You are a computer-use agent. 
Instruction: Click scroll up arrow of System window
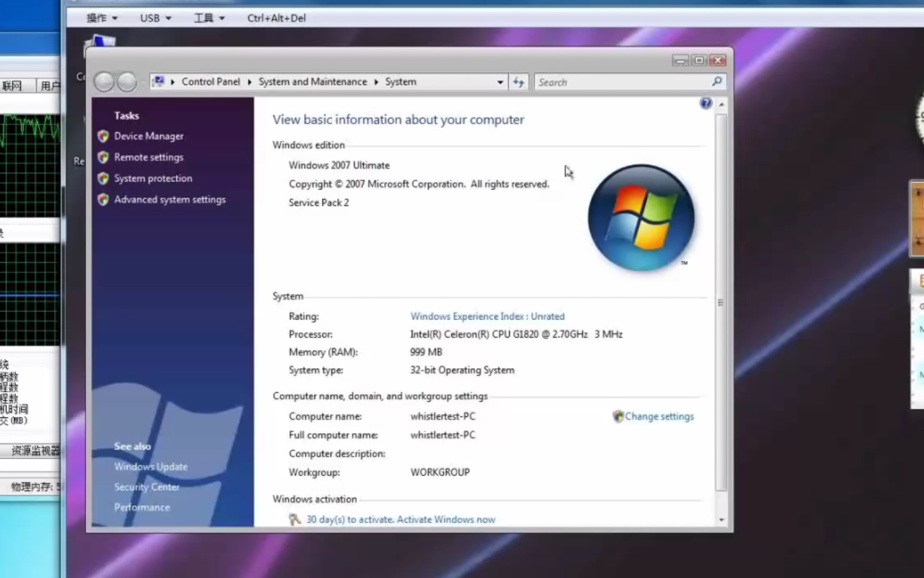pyautogui.click(x=721, y=104)
